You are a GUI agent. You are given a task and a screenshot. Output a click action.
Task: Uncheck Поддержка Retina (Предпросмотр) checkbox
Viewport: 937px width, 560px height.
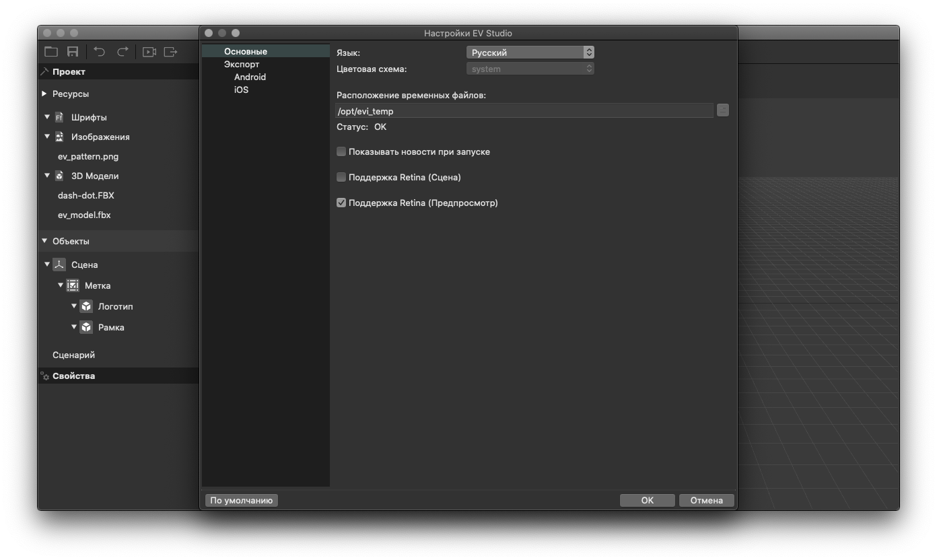(341, 203)
